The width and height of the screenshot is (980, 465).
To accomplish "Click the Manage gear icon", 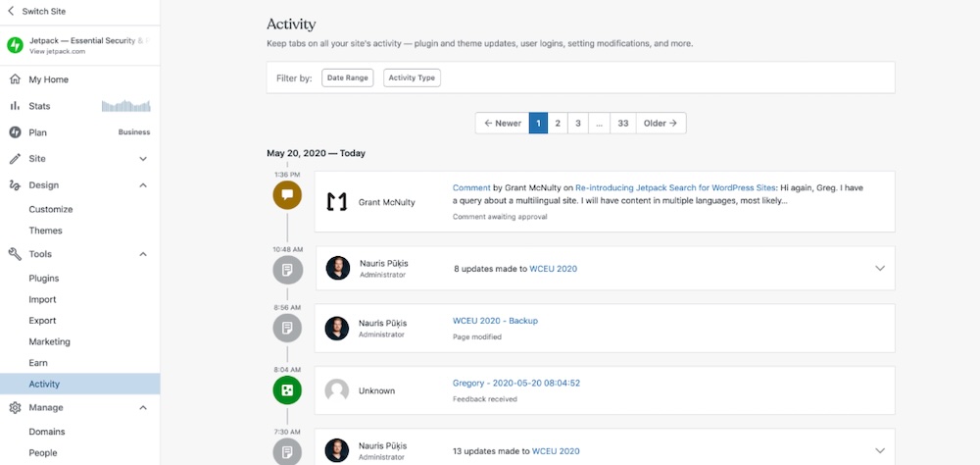I will 15,407.
